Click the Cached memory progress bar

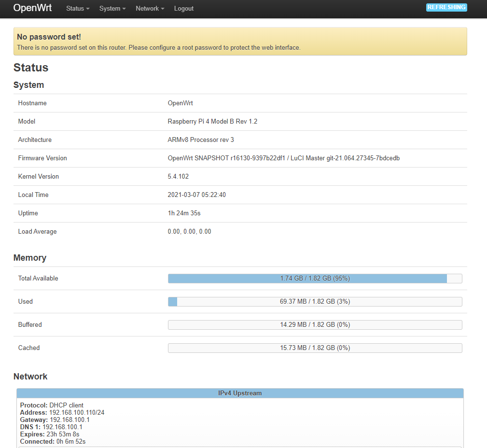pos(315,348)
